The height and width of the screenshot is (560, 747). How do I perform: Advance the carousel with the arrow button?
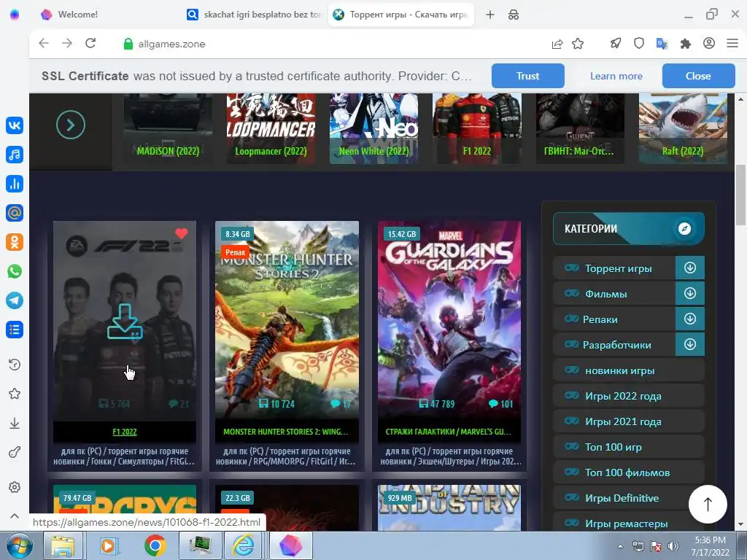tap(71, 125)
